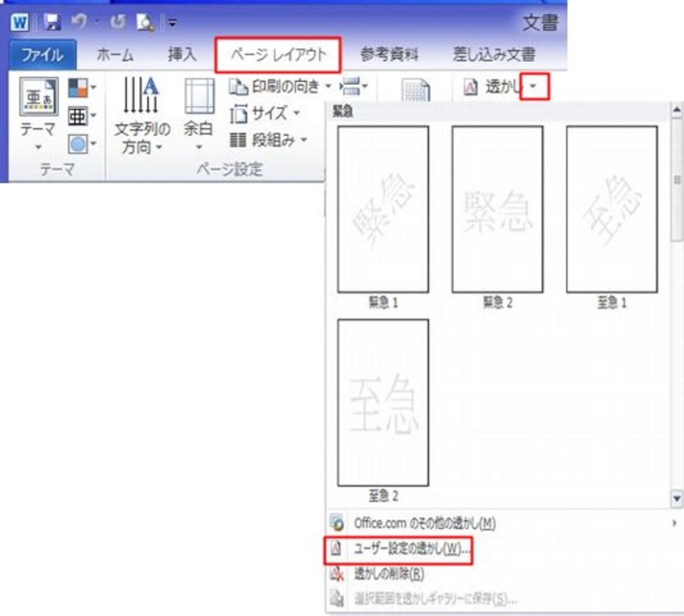Open 印刷の向き orientation dropdown
The image size is (684, 616).
coord(280,86)
